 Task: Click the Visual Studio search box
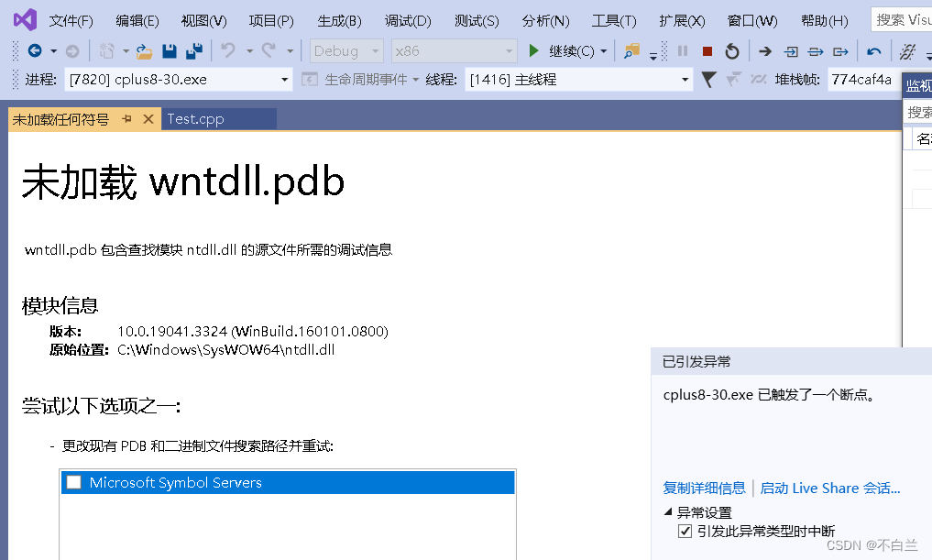click(x=901, y=19)
